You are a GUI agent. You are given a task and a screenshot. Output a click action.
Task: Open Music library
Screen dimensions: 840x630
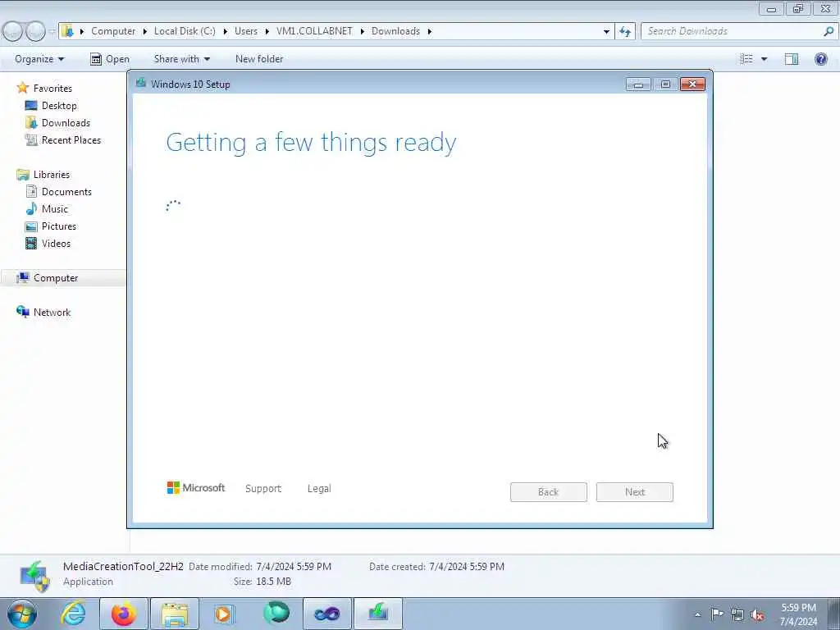(55, 209)
